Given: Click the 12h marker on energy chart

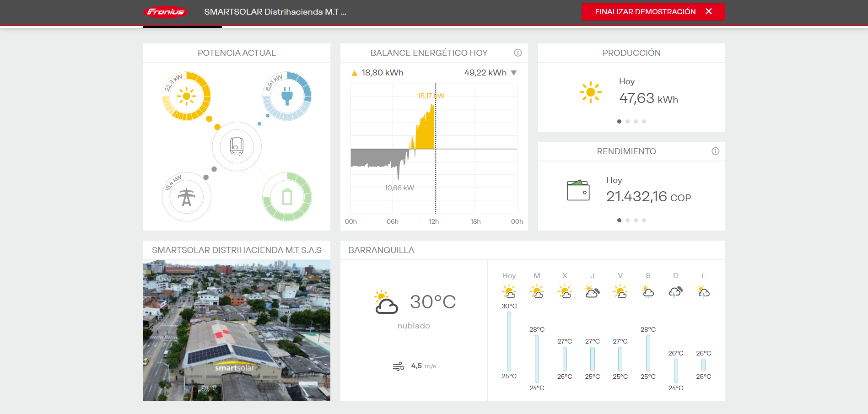Looking at the screenshot, I should point(434,221).
